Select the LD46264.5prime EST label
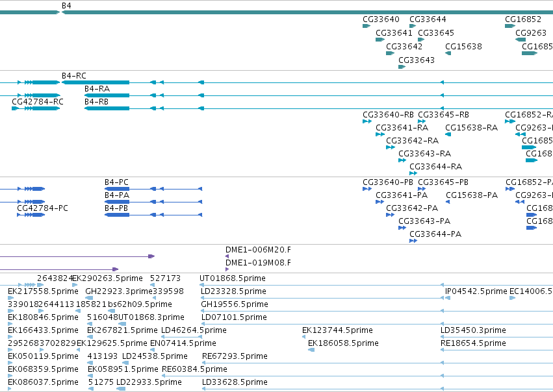553x392 pixels. (194, 330)
